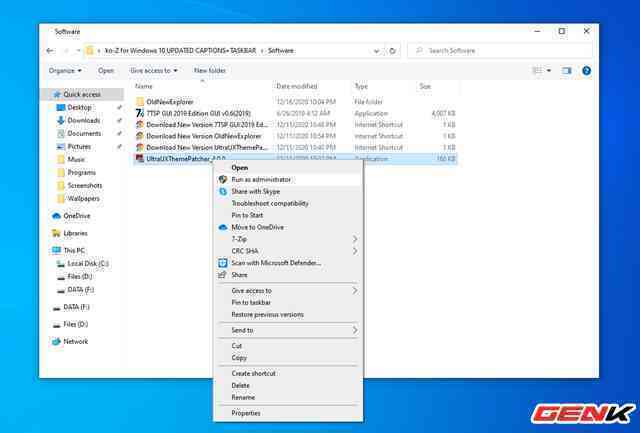Select Troubleshoot compatibility

pyautogui.click(x=288, y=203)
